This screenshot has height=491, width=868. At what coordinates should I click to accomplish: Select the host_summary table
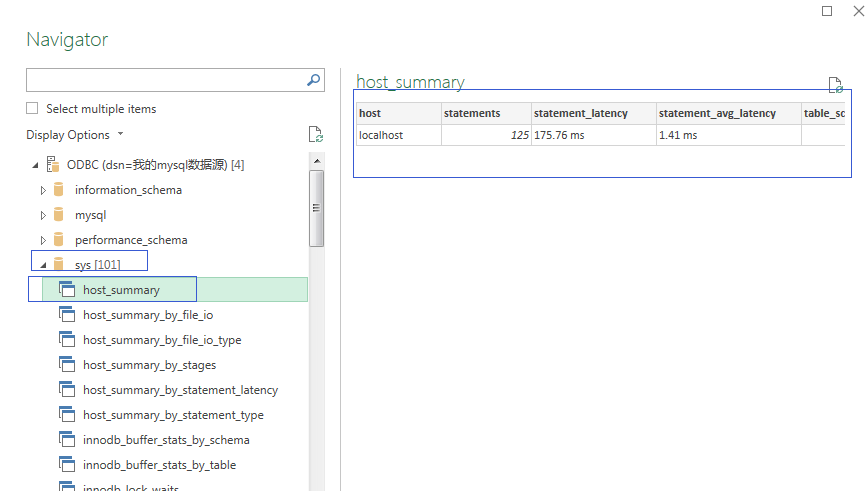click(121, 290)
